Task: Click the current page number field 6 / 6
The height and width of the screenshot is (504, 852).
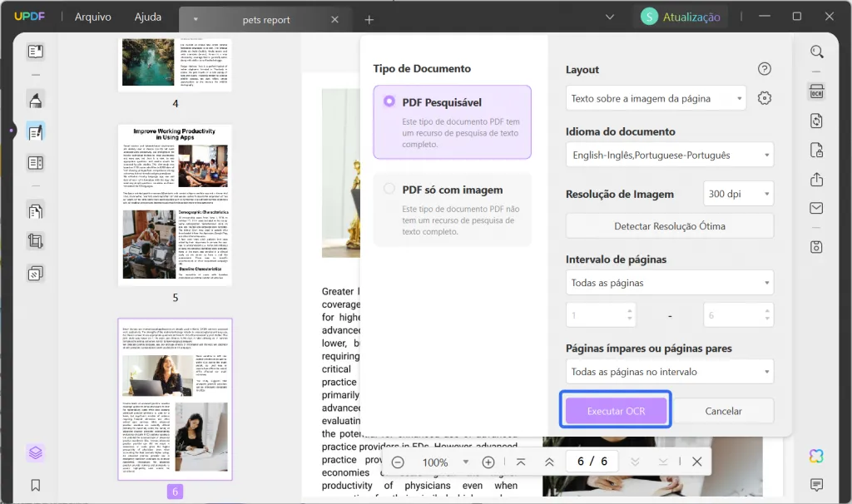Action: coord(592,462)
